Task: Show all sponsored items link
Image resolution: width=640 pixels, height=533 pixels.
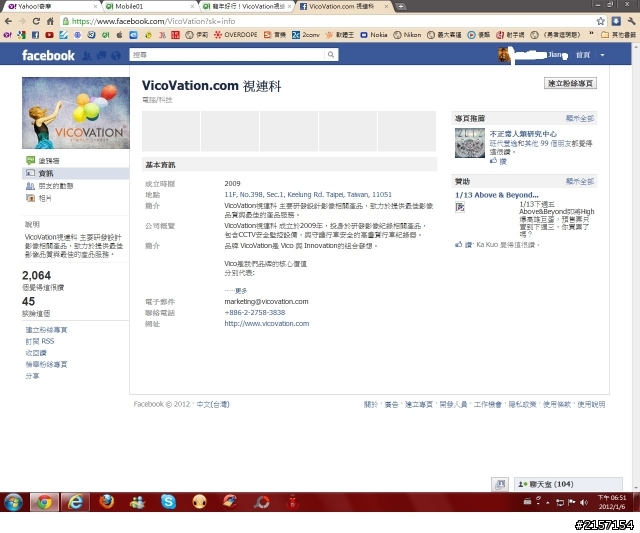Action: pyautogui.click(x=580, y=181)
